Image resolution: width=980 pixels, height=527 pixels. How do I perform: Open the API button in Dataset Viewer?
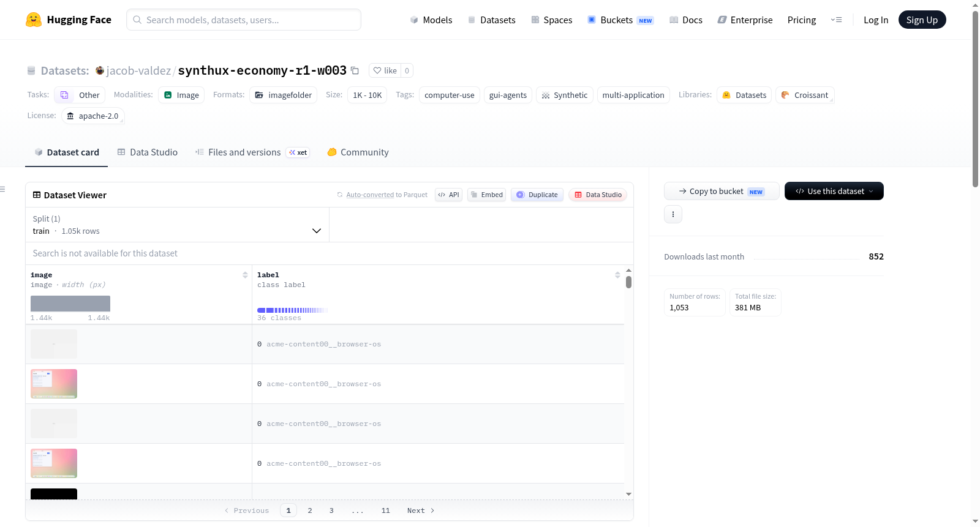[x=448, y=195]
